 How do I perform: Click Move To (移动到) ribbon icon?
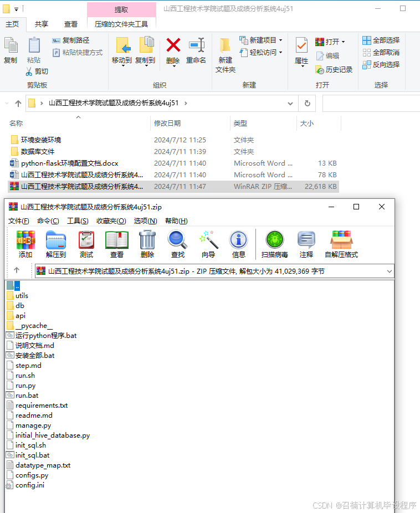pos(122,51)
